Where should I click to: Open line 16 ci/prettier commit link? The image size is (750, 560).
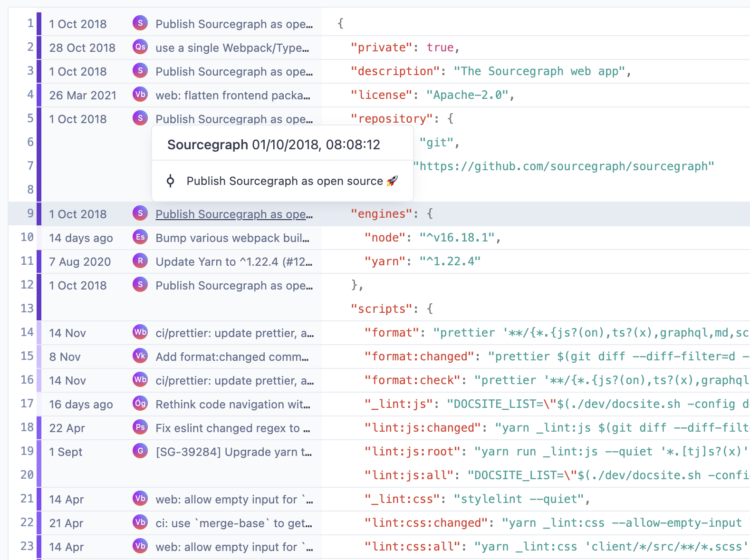point(235,380)
